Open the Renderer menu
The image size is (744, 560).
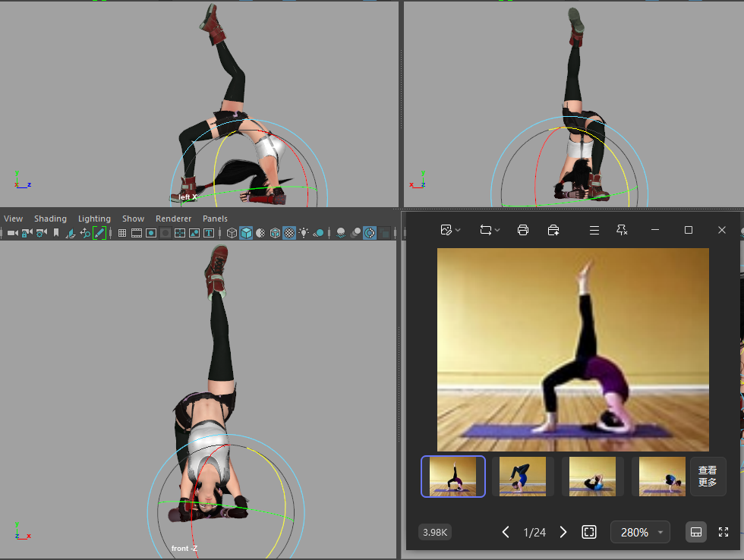(x=174, y=219)
